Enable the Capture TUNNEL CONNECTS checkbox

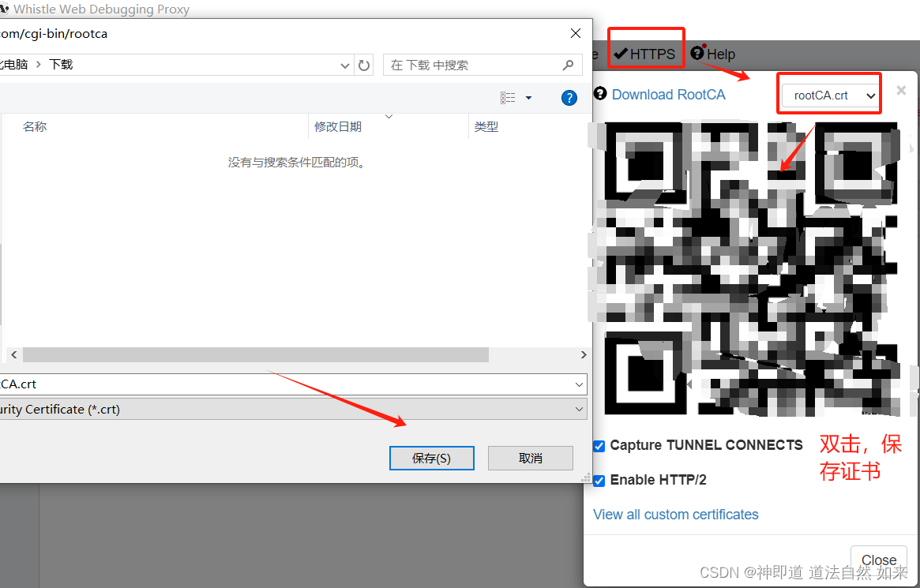tap(599, 446)
